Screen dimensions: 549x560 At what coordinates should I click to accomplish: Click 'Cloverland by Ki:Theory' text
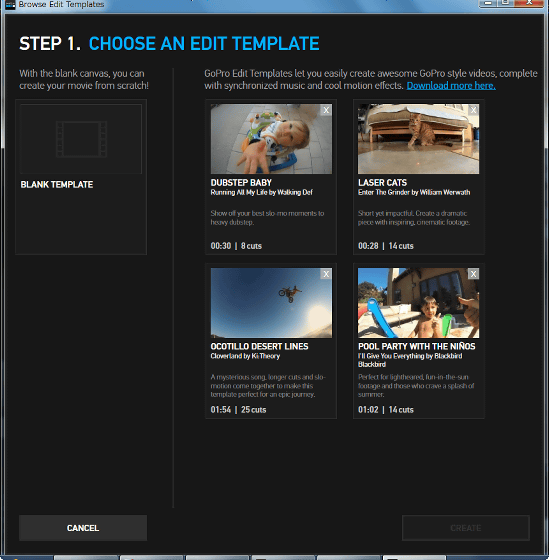click(x=245, y=356)
